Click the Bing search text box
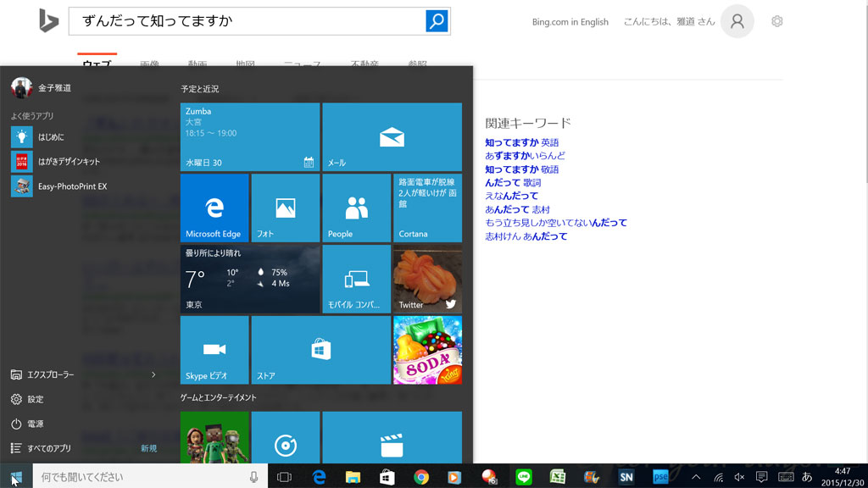The image size is (868, 488). tap(248, 21)
